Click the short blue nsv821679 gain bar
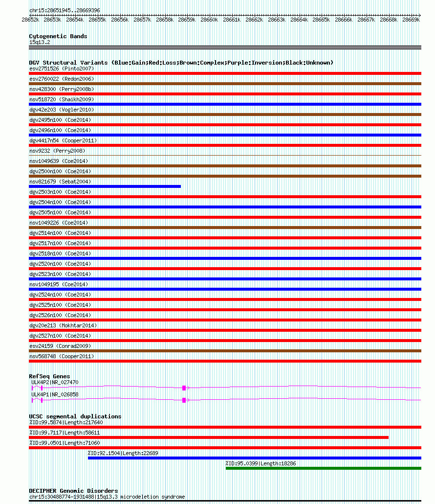The width and height of the screenshot is (435, 504). click(105, 186)
